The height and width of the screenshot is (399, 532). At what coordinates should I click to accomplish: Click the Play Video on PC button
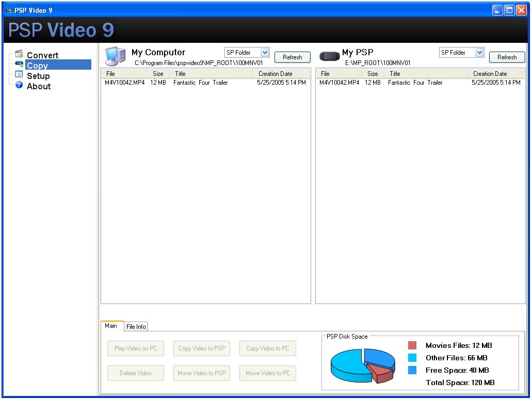coord(136,348)
